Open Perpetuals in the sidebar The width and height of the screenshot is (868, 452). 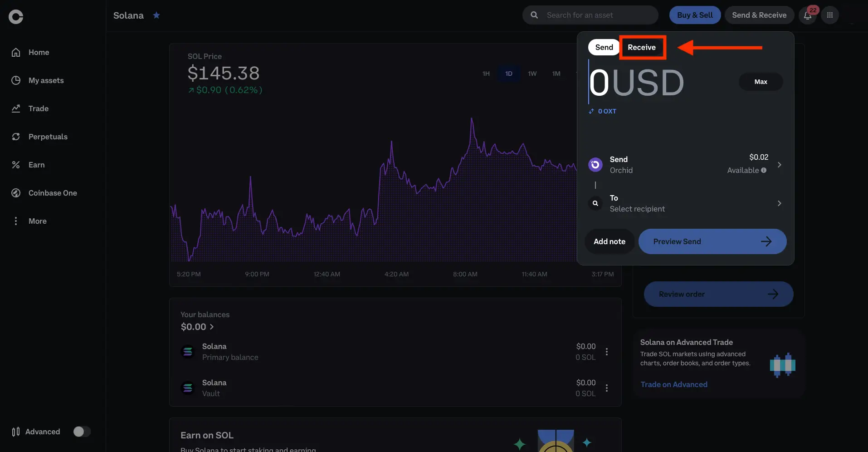(x=39, y=137)
